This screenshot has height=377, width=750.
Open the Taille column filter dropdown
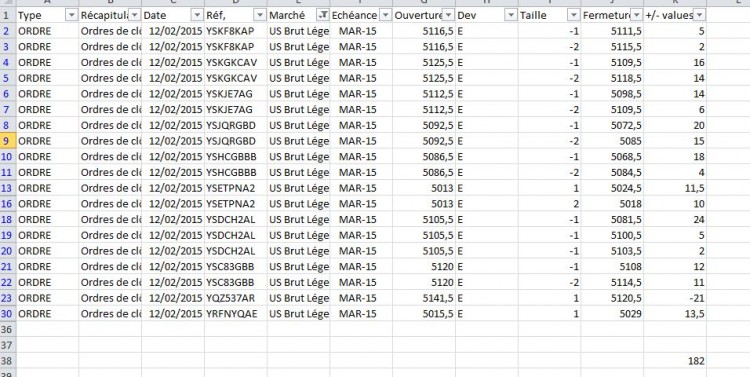point(574,16)
